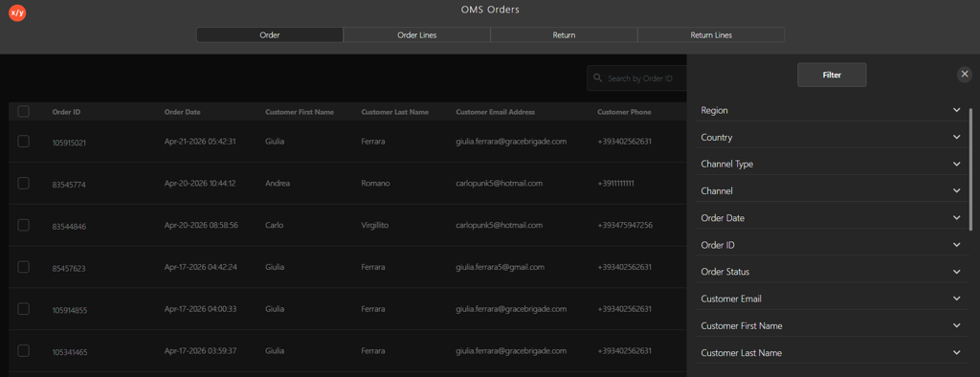Expand the Customer Email filter
The width and height of the screenshot is (980, 377).
click(x=832, y=299)
